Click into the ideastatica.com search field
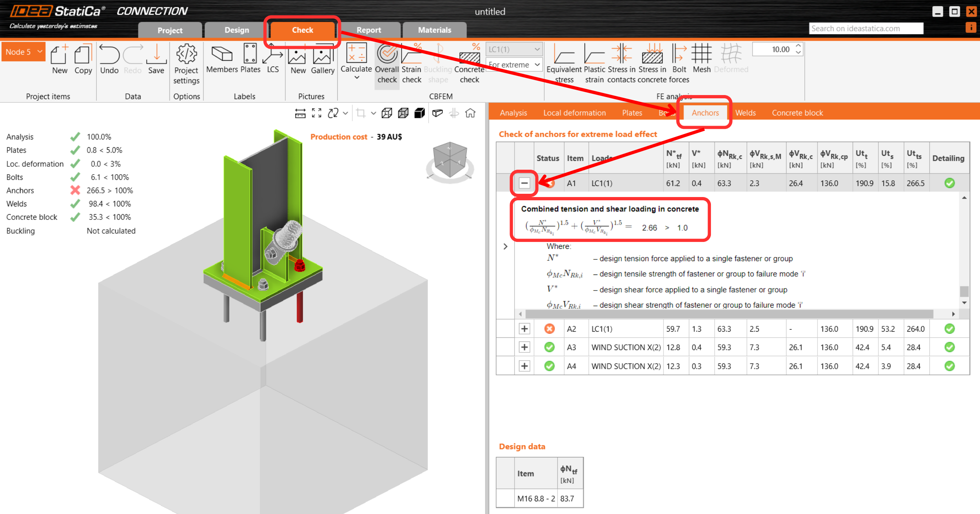Viewport: 980px width, 514px height. pos(866,29)
